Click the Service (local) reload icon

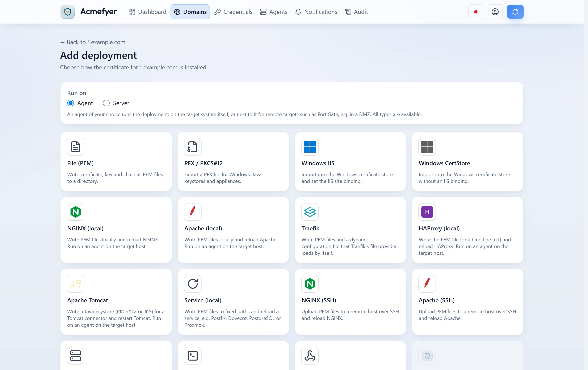(x=193, y=284)
